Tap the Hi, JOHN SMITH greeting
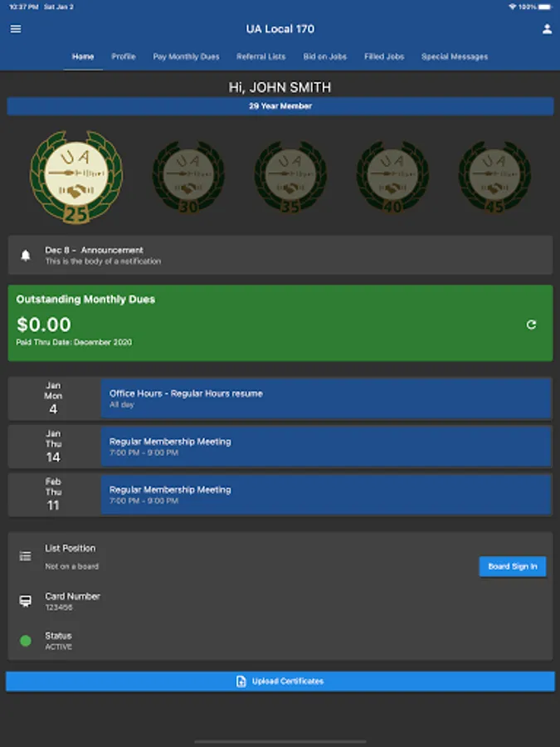This screenshot has height=747, width=560. coord(280,87)
